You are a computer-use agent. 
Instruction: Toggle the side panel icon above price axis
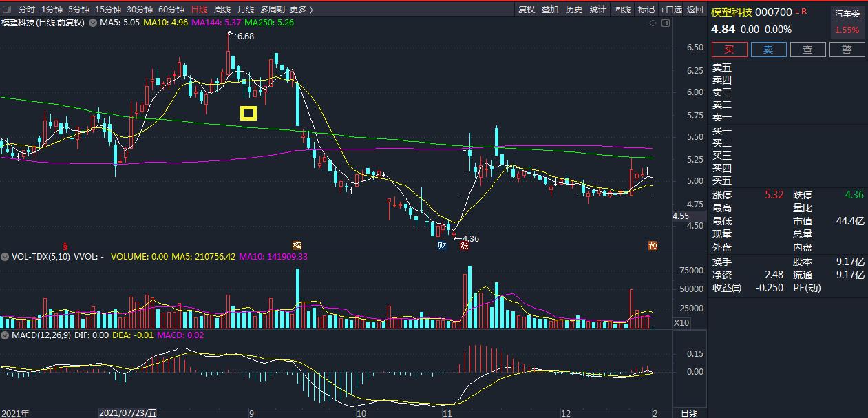pos(665,23)
